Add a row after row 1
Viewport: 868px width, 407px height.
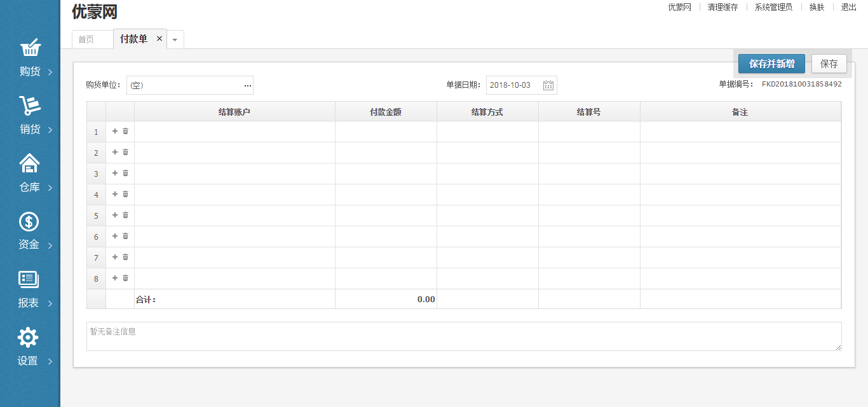(115, 131)
